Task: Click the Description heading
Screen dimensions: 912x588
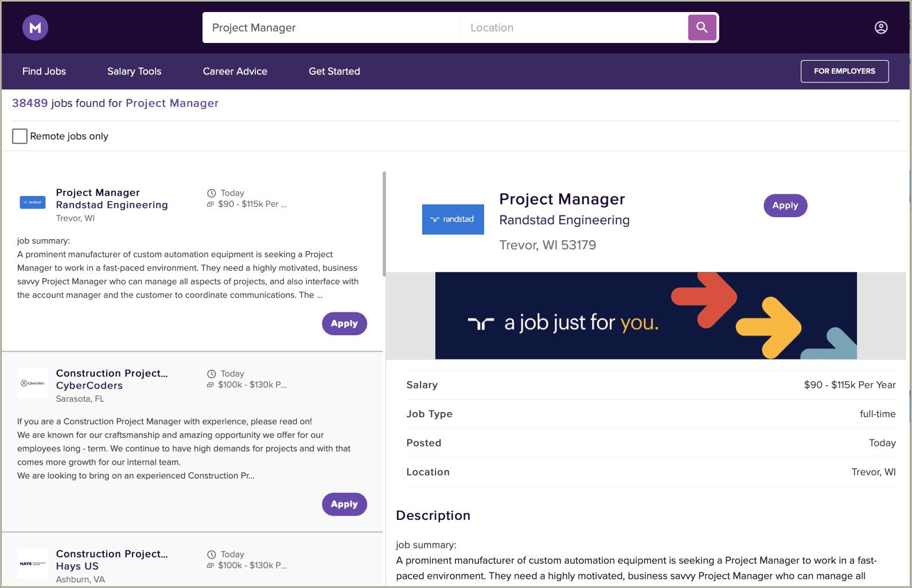Action: point(433,515)
